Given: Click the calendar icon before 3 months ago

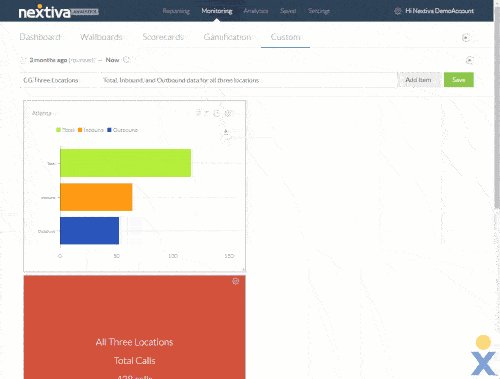Looking at the screenshot, I should pyautogui.click(x=23, y=60).
